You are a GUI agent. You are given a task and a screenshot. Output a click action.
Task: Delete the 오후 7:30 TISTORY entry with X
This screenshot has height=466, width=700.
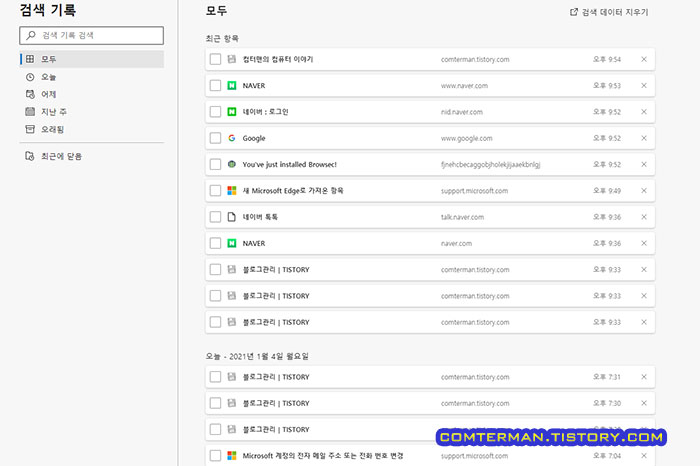644,403
